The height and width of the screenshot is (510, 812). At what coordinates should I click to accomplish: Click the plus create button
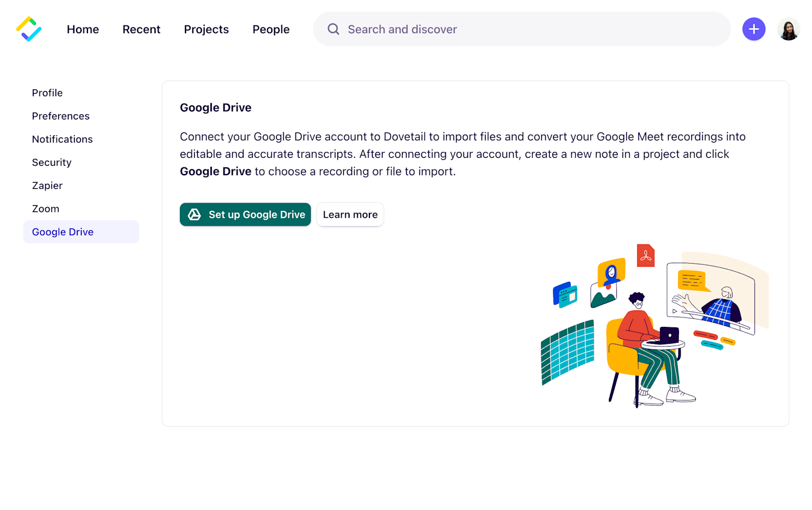(x=753, y=29)
